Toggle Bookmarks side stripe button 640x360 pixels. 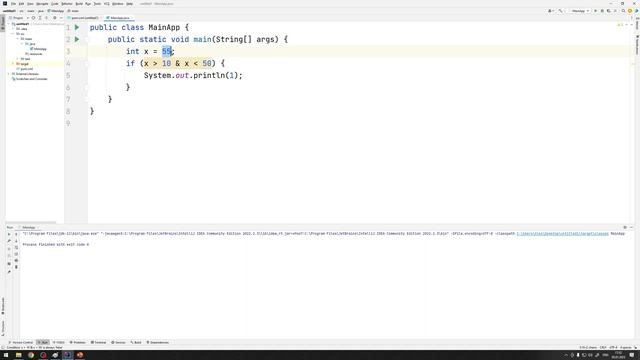(2, 306)
